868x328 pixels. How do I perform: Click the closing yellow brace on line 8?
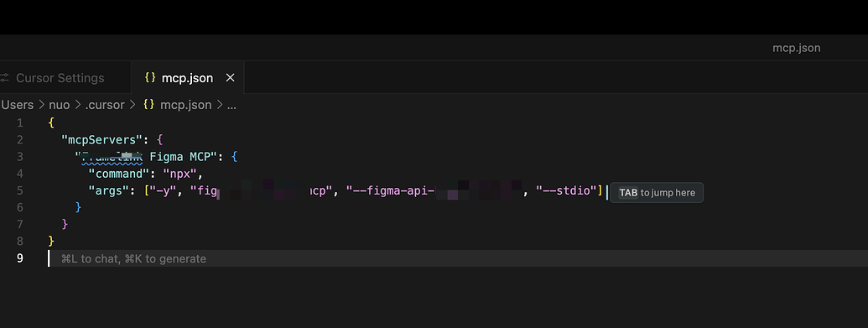51,241
